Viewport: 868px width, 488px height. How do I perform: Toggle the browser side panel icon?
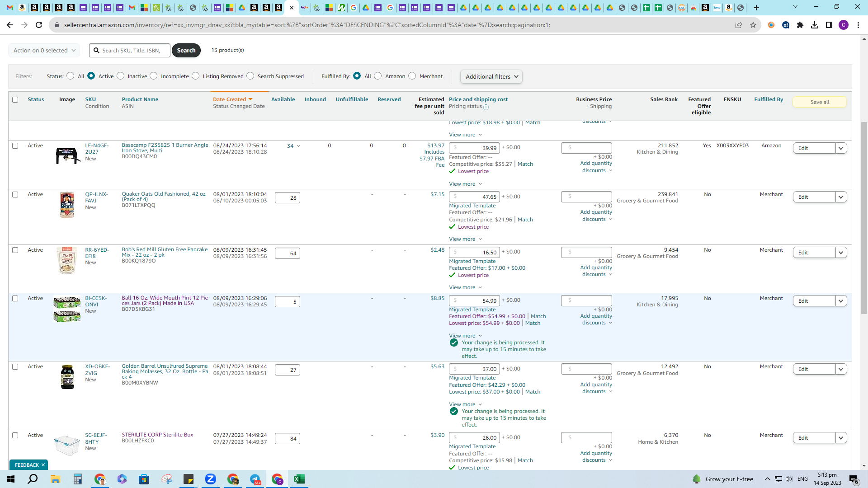tap(829, 25)
